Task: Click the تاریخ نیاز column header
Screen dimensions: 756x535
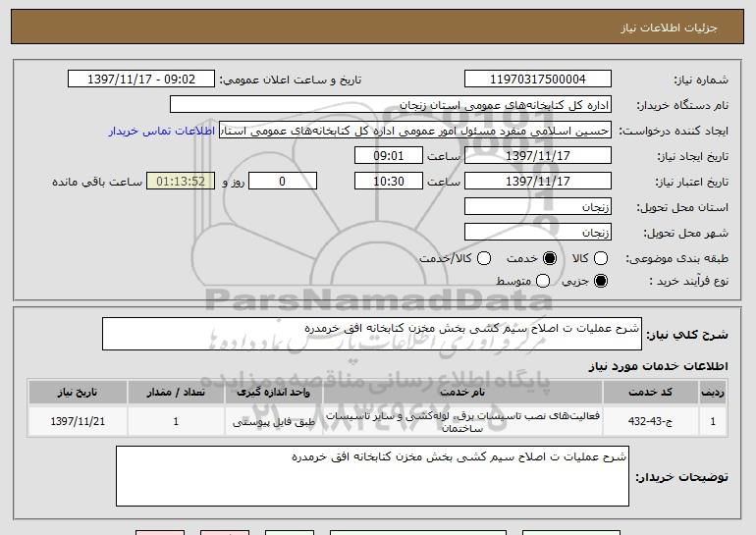Action: [x=78, y=393]
